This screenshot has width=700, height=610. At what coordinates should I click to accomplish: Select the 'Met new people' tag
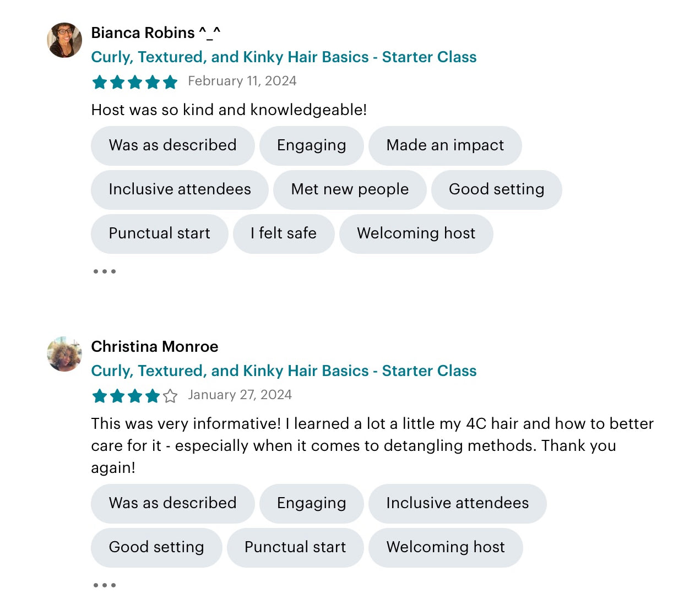pyautogui.click(x=350, y=190)
